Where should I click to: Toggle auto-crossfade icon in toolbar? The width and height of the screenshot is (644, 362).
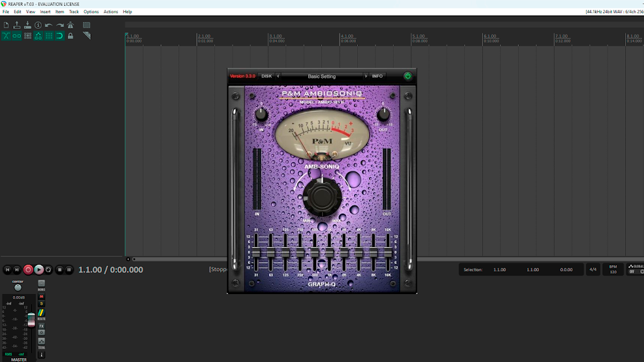[6, 36]
